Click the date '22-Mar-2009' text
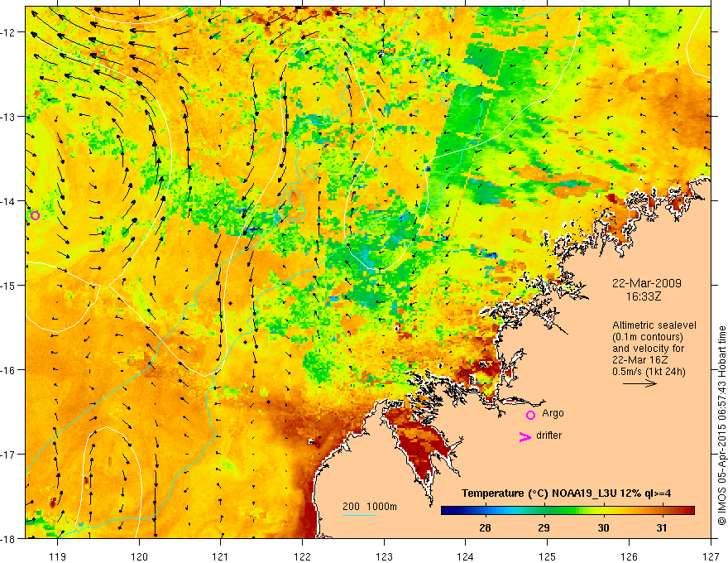The height and width of the screenshot is (563, 728). (647, 283)
